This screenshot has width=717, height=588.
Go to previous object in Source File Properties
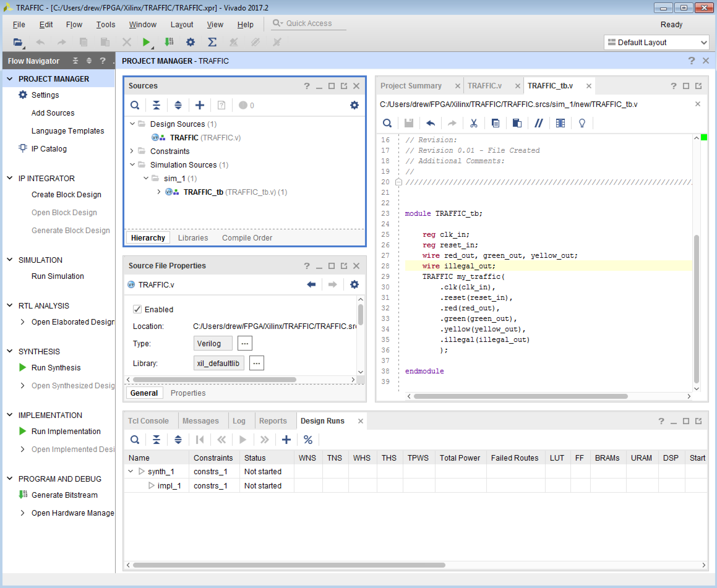click(x=311, y=284)
